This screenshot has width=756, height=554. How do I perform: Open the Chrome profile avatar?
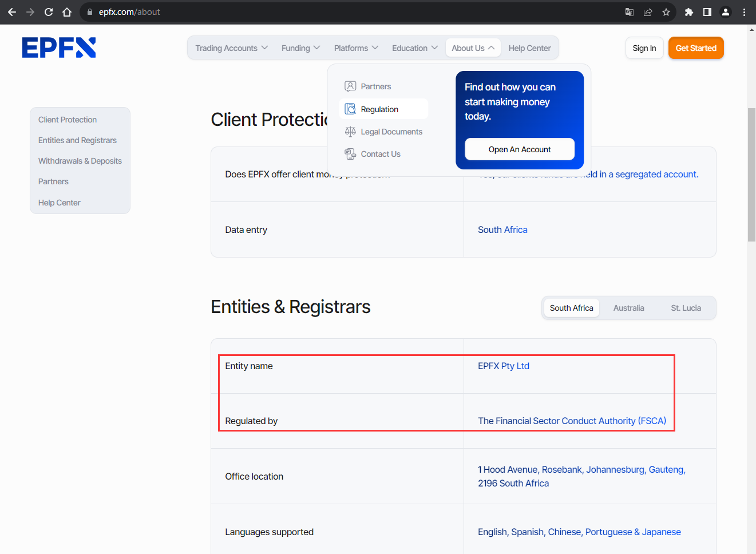tap(726, 12)
